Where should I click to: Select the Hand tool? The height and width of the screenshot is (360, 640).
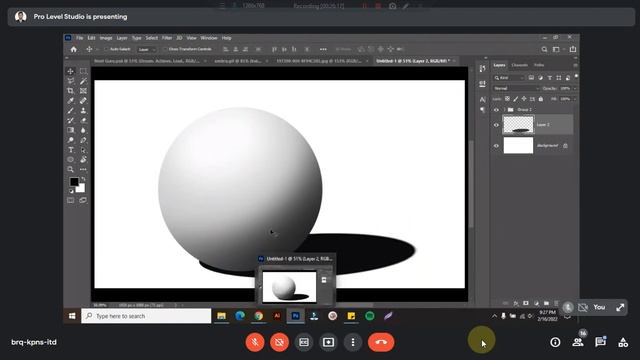point(83,160)
